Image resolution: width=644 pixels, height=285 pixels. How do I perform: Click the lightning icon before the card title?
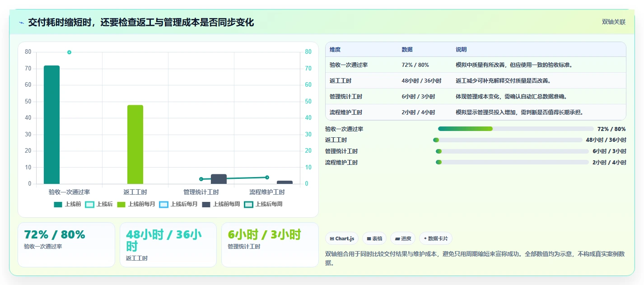(x=22, y=23)
